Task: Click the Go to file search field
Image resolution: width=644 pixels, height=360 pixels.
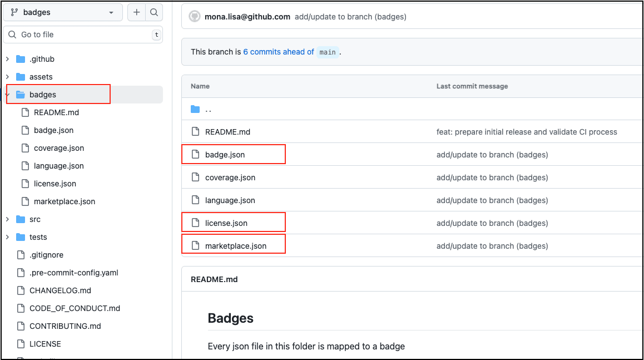Action: pyautogui.click(x=83, y=34)
